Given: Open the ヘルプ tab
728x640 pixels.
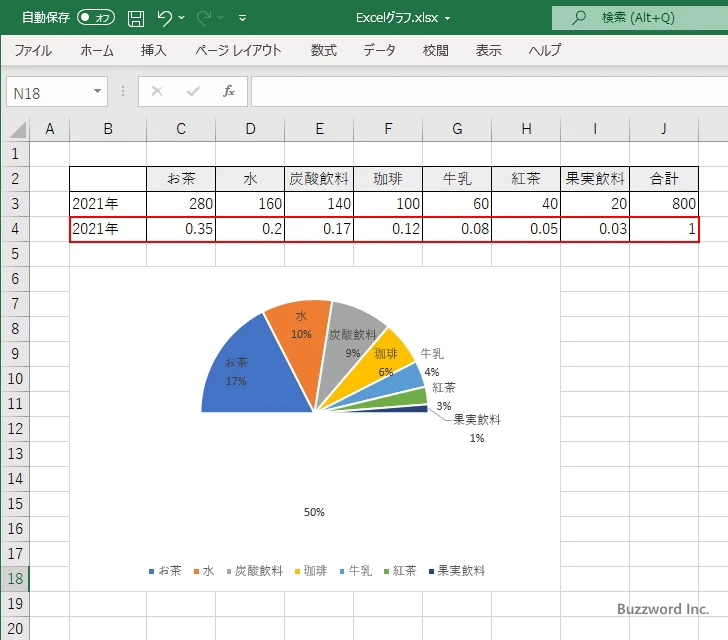Looking at the screenshot, I should point(545,50).
